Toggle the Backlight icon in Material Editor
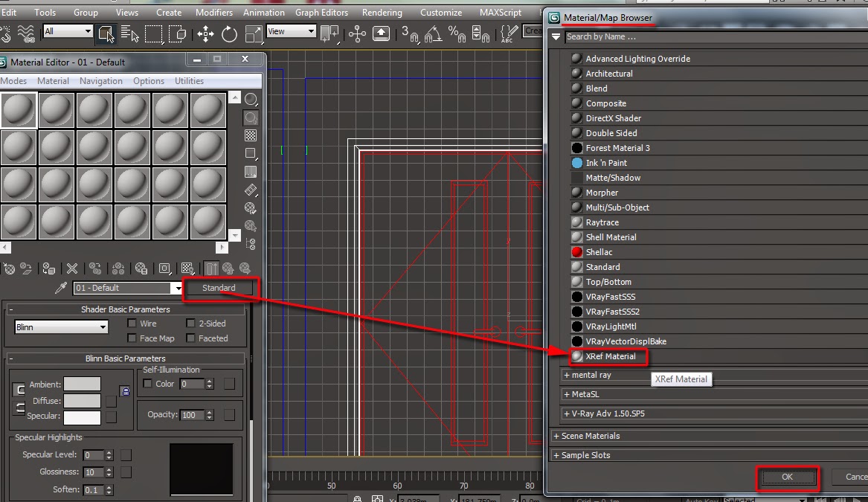The height and width of the screenshot is (502, 868). (251, 118)
